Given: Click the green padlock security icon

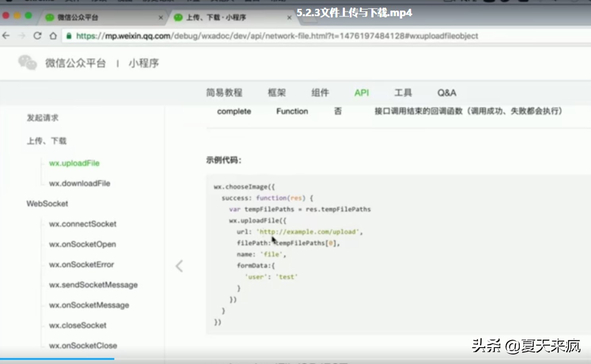Looking at the screenshot, I should click(x=69, y=36).
